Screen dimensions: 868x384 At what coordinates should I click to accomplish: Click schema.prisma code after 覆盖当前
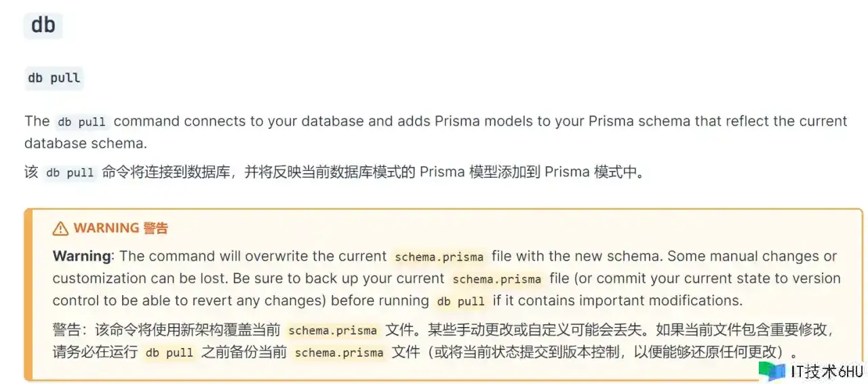tap(332, 330)
